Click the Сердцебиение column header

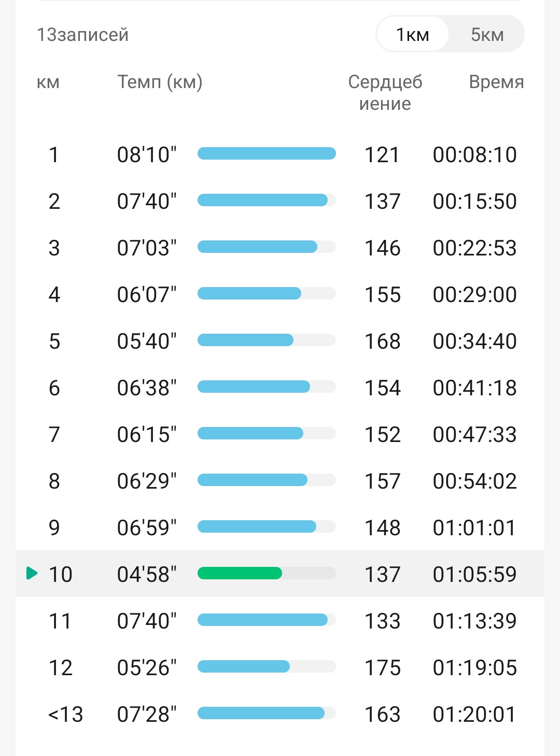click(x=385, y=93)
